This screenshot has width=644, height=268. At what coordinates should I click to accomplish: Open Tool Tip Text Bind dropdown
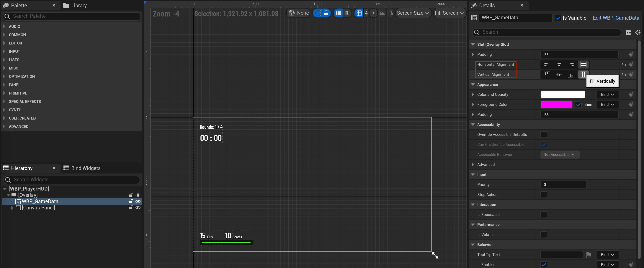[x=607, y=254]
